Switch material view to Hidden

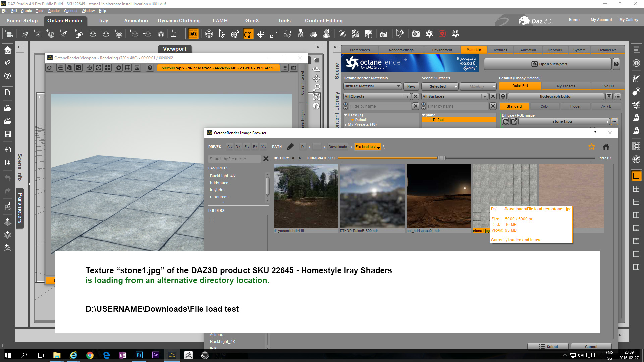click(x=576, y=107)
